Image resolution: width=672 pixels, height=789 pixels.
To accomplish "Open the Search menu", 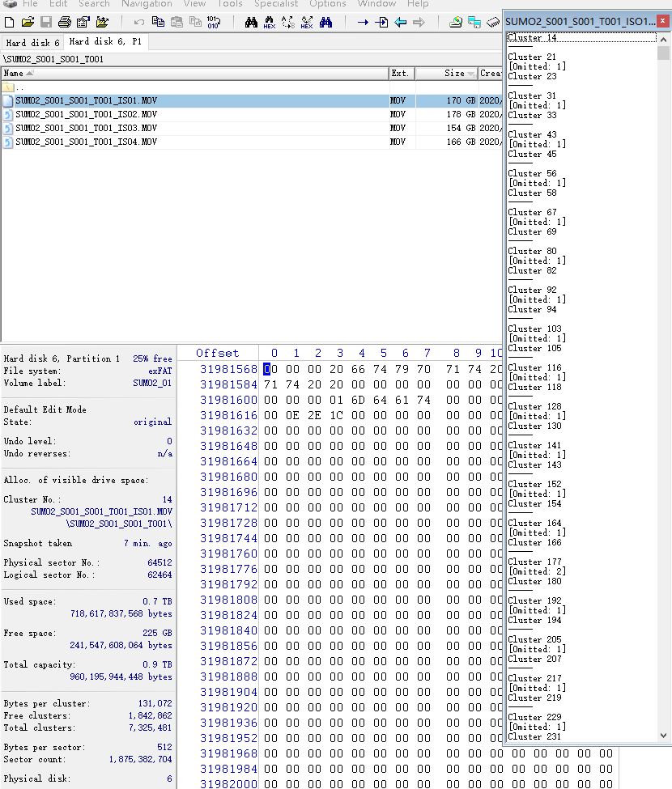I will point(94,3).
